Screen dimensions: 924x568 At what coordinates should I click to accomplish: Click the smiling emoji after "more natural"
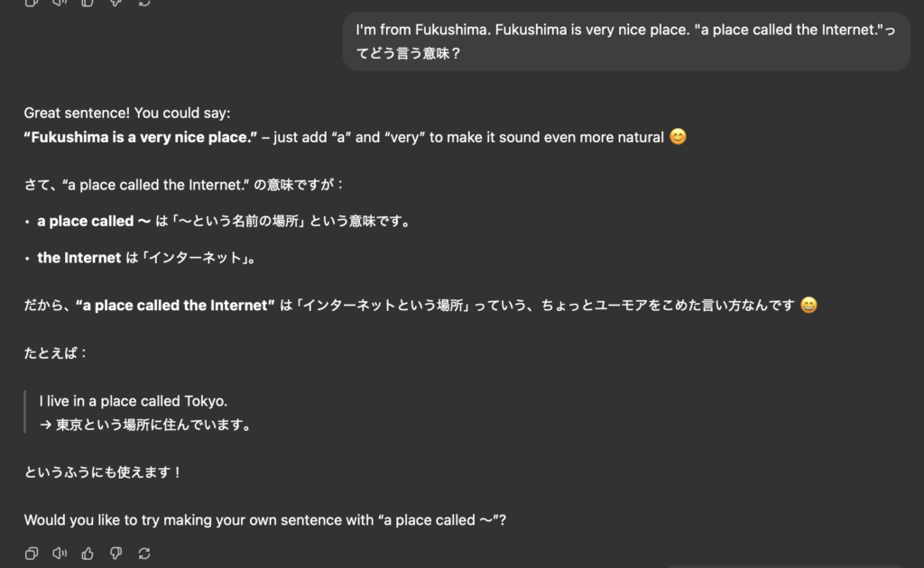[x=678, y=136]
